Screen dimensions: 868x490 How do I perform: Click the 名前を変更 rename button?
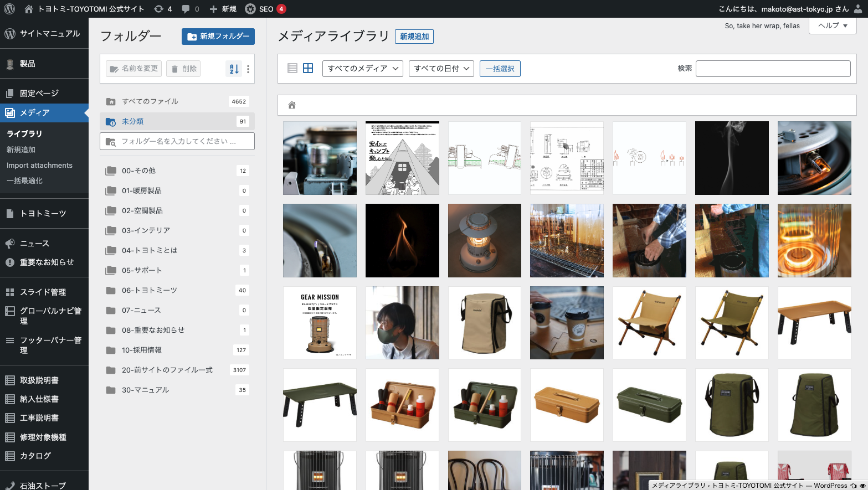point(134,69)
